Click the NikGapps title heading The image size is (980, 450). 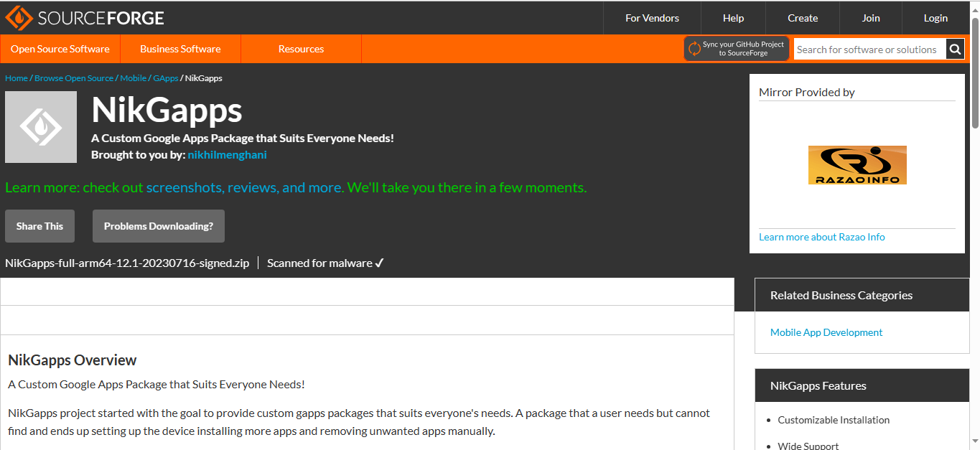tap(167, 110)
